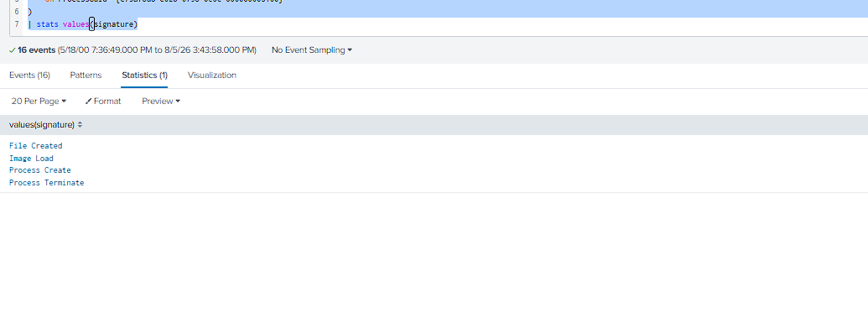Select the Statistics (1) tab
The width and height of the screenshot is (868, 323).
coord(144,76)
